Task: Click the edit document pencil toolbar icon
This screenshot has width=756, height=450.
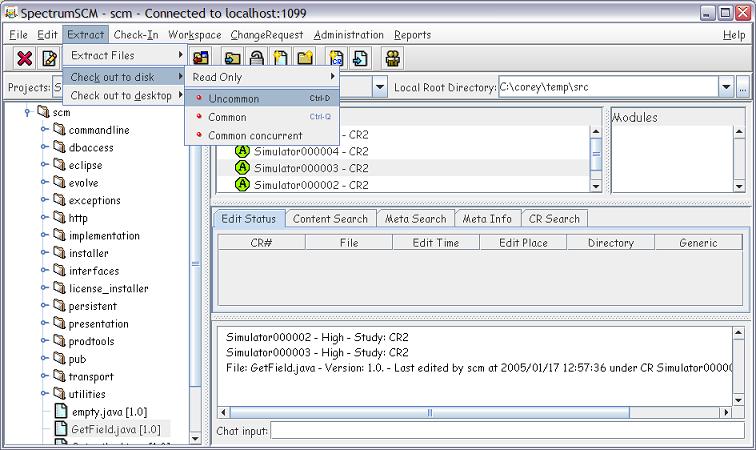Action: click(x=49, y=58)
